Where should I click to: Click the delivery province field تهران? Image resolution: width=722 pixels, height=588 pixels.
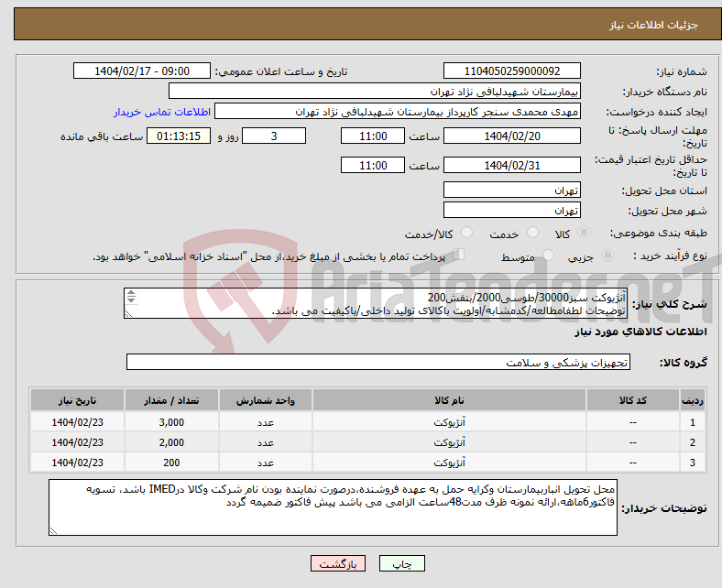[x=512, y=190]
